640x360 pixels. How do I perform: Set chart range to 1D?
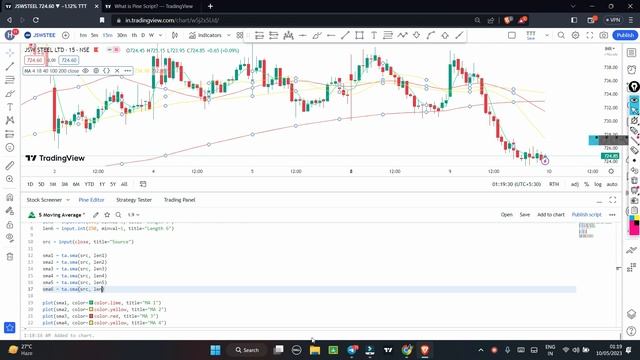(30, 184)
